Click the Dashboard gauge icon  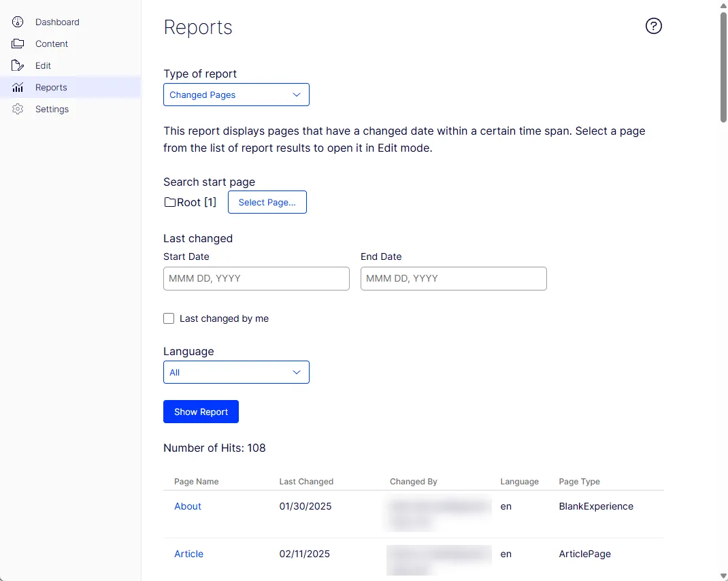18,22
